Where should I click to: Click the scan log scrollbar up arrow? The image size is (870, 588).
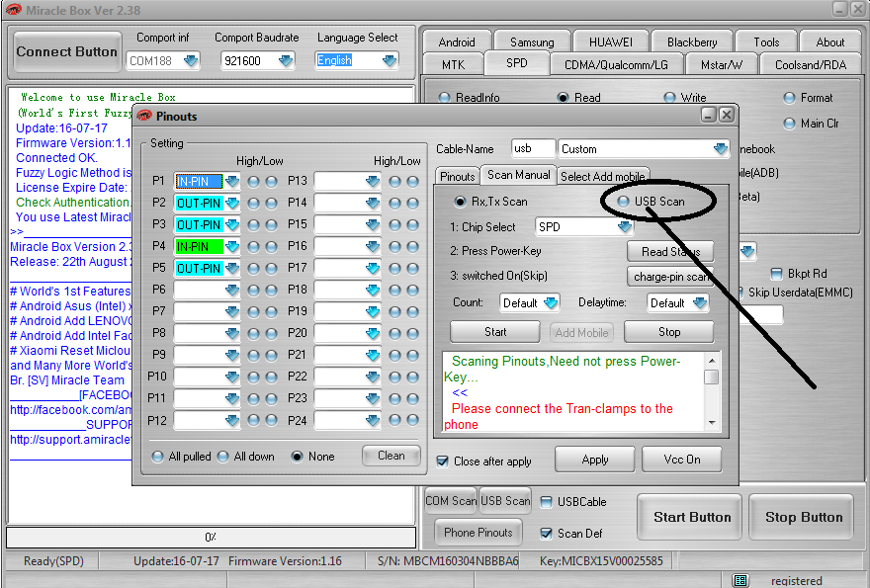pyautogui.click(x=712, y=361)
